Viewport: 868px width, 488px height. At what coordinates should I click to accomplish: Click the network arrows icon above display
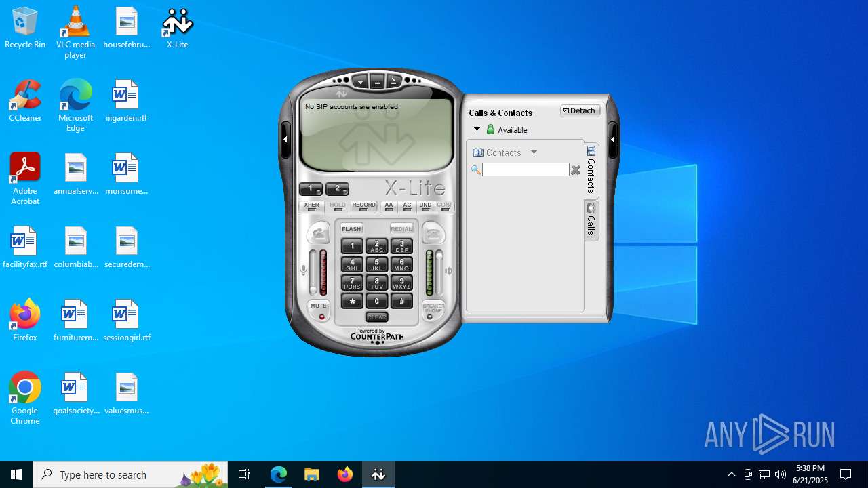[x=342, y=93]
